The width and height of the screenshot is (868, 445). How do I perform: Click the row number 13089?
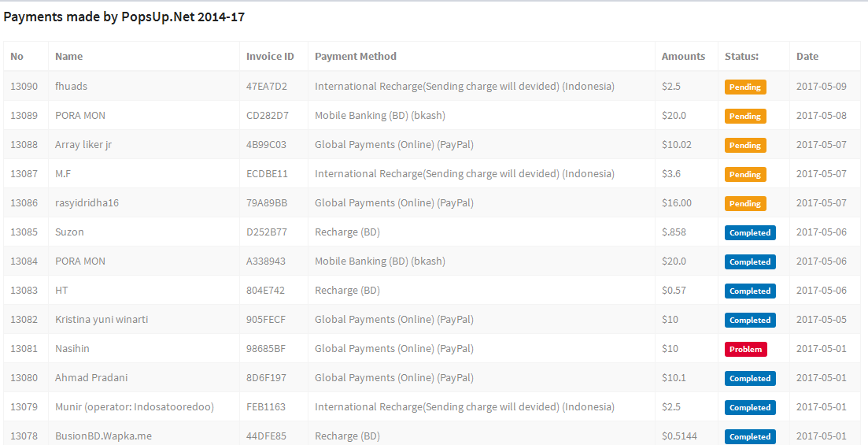24,115
